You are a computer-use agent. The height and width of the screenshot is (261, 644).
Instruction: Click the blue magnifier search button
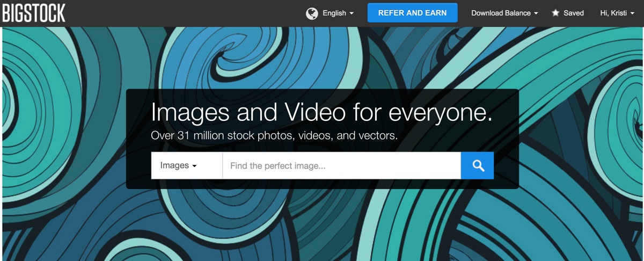point(477,165)
